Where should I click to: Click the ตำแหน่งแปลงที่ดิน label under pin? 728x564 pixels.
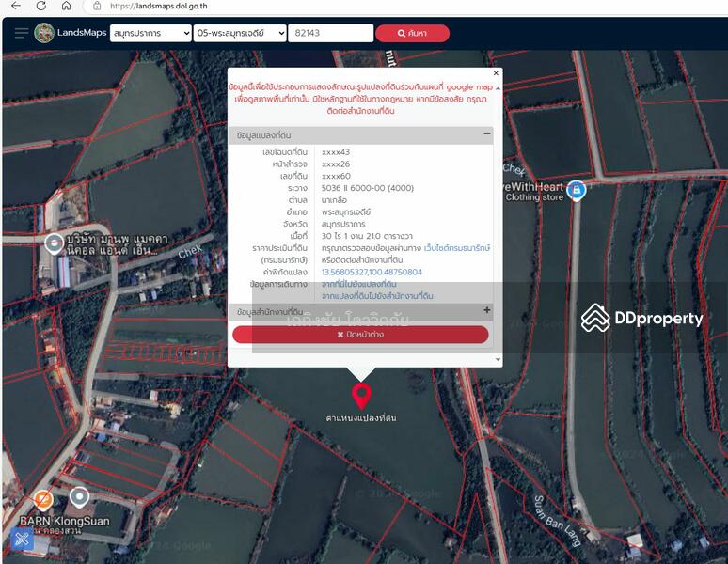(x=361, y=418)
